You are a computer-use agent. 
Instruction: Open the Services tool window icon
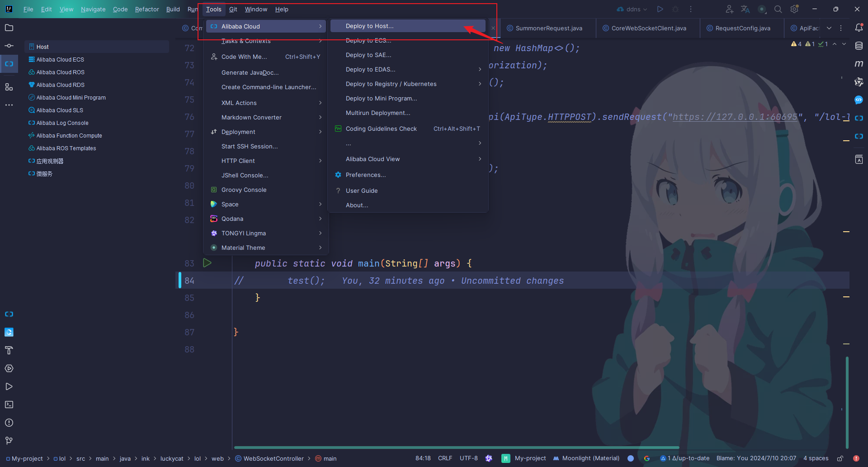(9, 368)
